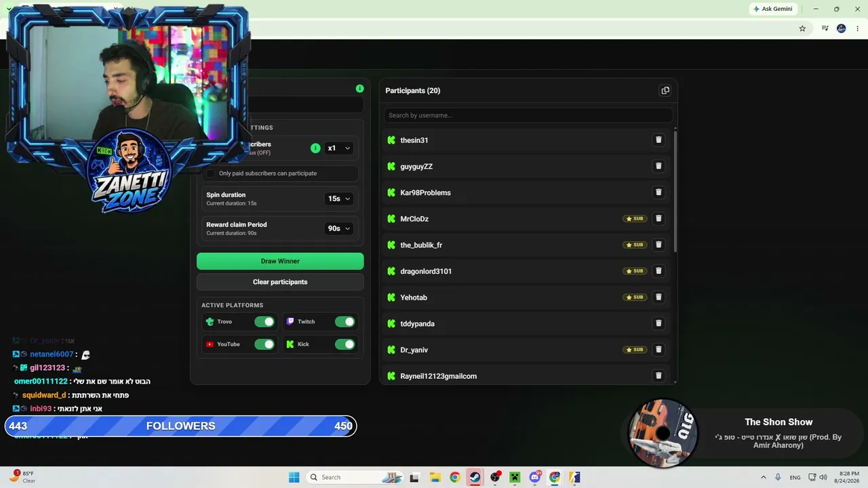Delete Yehotab using the trash icon
The width and height of the screenshot is (868, 488).
point(658,298)
